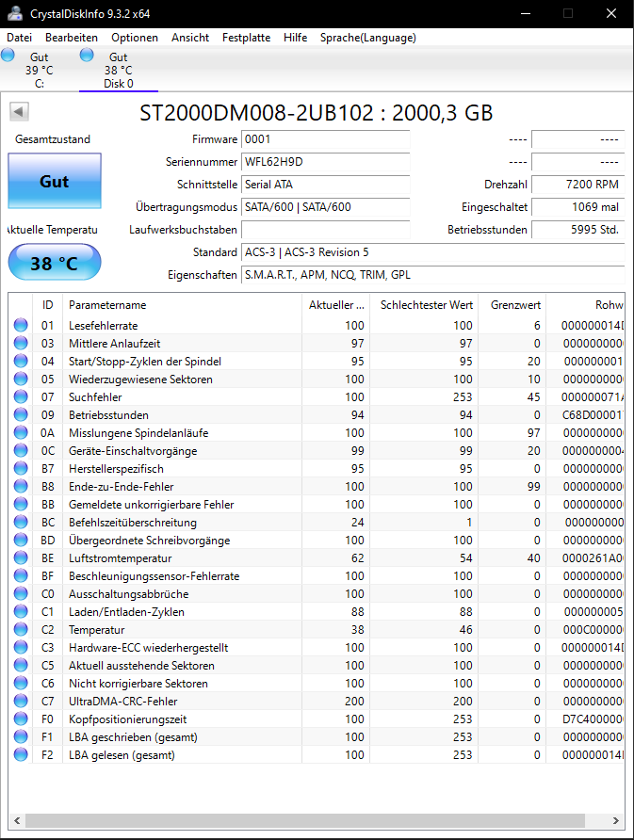This screenshot has height=840, width=634.
Task: Click the Aktueller column header
Action: click(336, 305)
